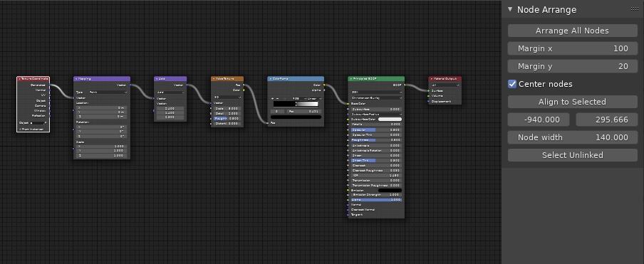Click the Base Color input socket of Principled BSDF
This screenshot has height=264, width=644.
coord(348,104)
